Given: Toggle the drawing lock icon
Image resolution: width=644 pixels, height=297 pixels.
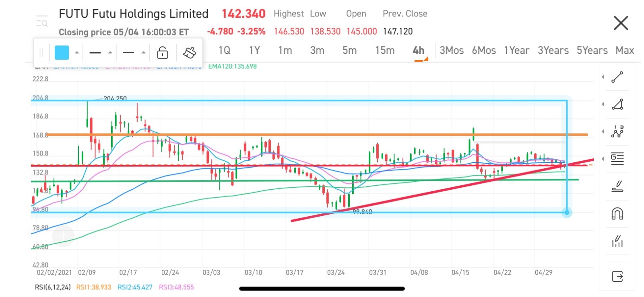Looking at the screenshot, I should (163, 52).
